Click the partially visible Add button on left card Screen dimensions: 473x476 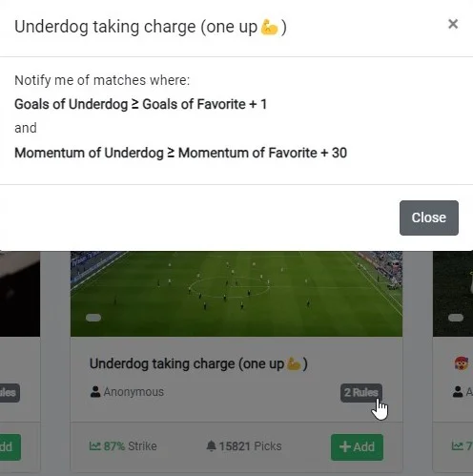(10, 446)
